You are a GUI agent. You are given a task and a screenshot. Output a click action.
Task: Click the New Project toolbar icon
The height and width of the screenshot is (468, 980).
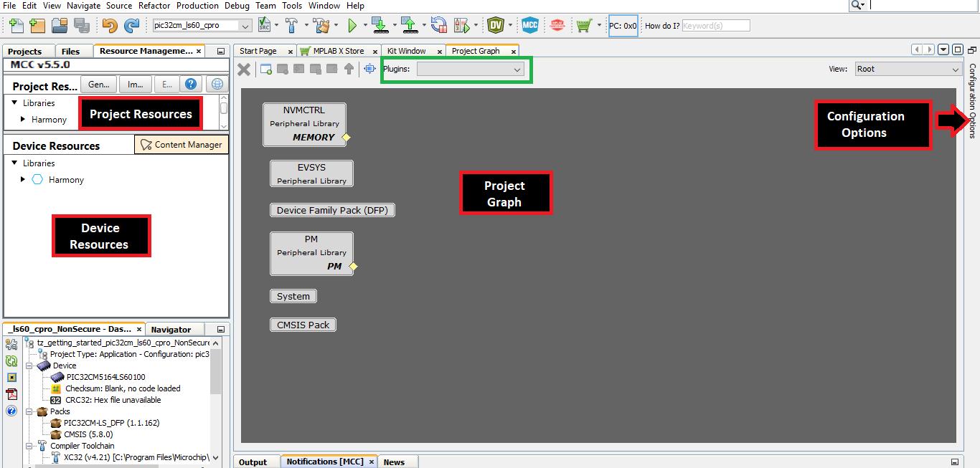(38, 26)
